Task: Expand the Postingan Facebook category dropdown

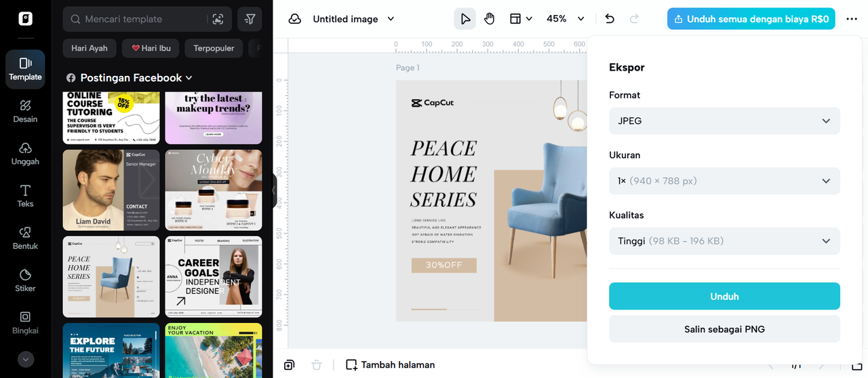Action: point(130,78)
